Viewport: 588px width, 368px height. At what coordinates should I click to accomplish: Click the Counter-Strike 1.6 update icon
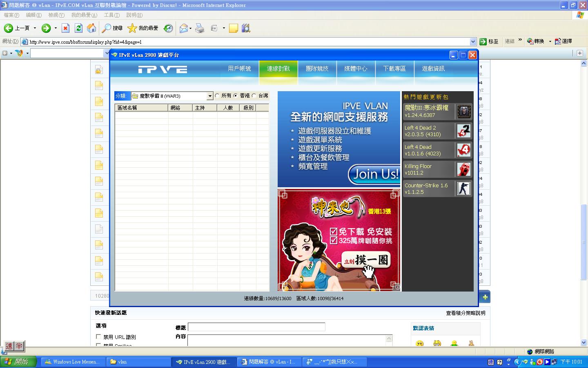pos(464,188)
